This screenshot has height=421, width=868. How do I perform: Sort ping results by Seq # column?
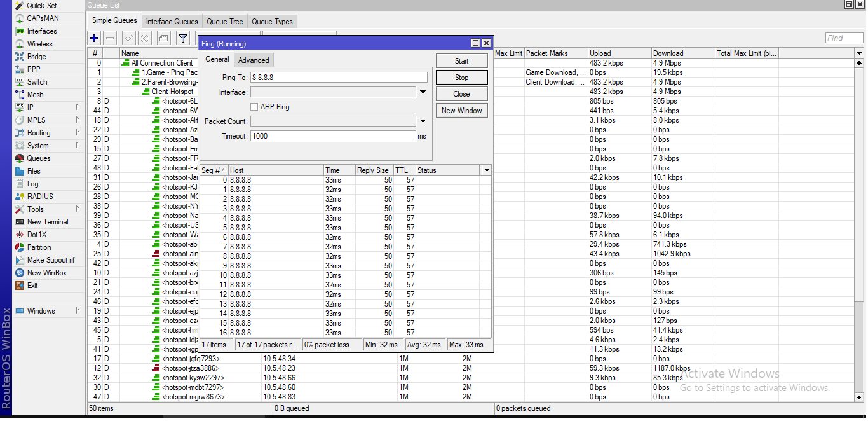[214, 170]
